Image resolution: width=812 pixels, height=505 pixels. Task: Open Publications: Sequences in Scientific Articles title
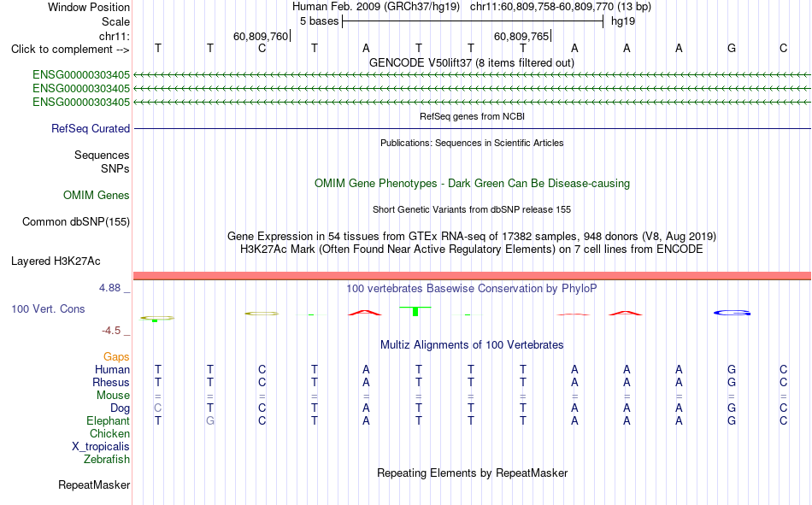(x=472, y=143)
